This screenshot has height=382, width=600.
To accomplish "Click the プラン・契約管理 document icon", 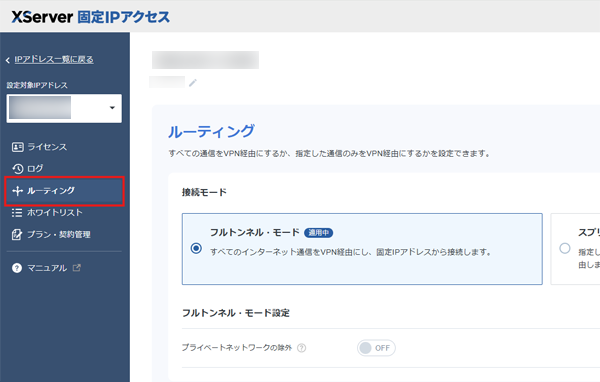I will pyautogui.click(x=17, y=235).
